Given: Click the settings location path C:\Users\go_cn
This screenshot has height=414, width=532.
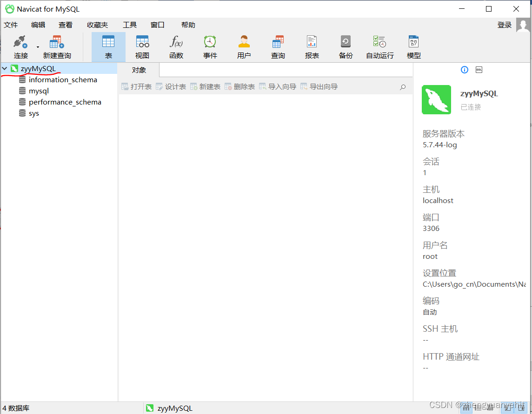Looking at the screenshot, I should click(x=474, y=284).
